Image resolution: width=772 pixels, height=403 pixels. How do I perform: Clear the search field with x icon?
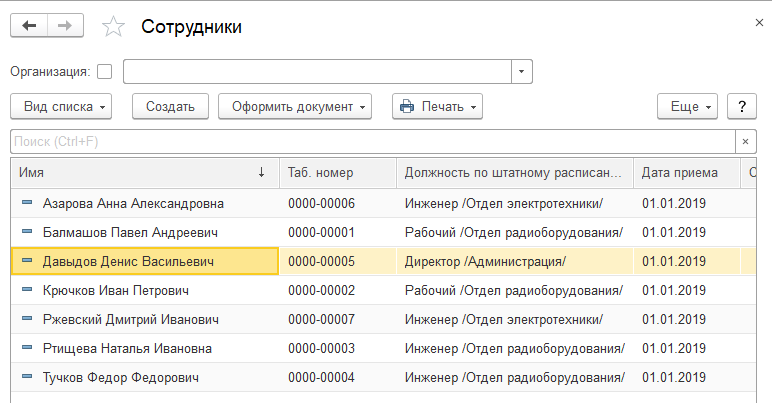pos(745,141)
